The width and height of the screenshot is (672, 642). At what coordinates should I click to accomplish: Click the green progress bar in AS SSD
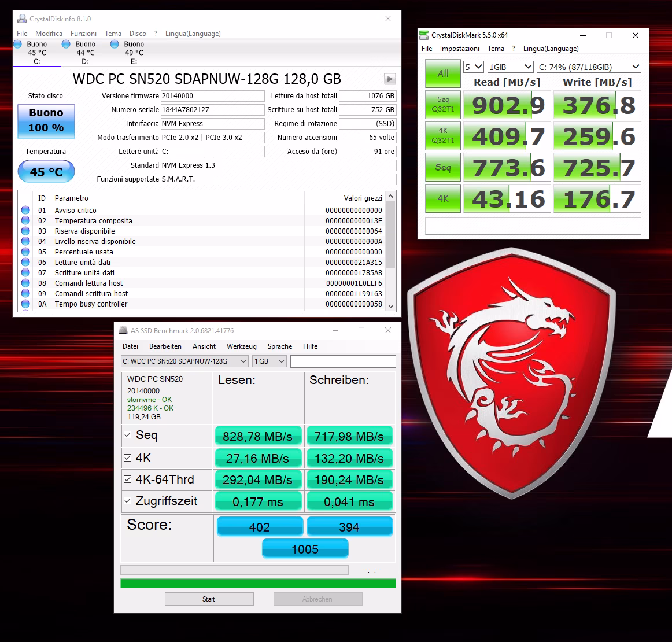(258, 583)
